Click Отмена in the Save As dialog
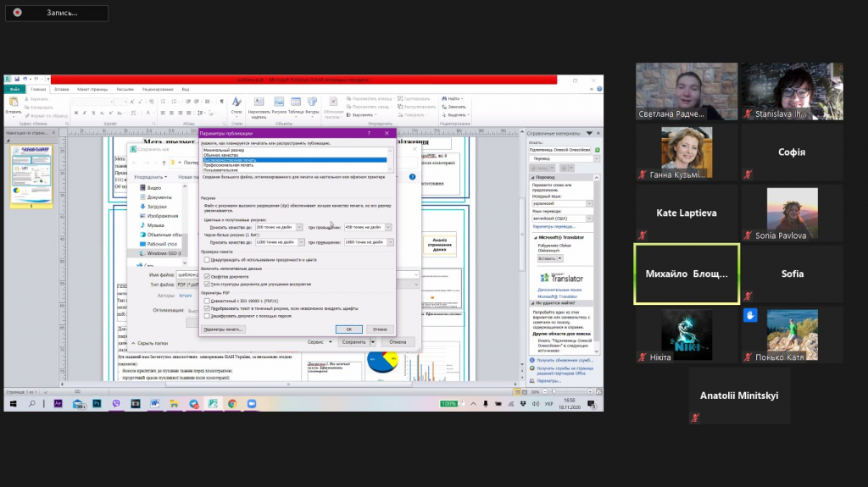The width and height of the screenshot is (868, 487). click(x=398, y=342)
